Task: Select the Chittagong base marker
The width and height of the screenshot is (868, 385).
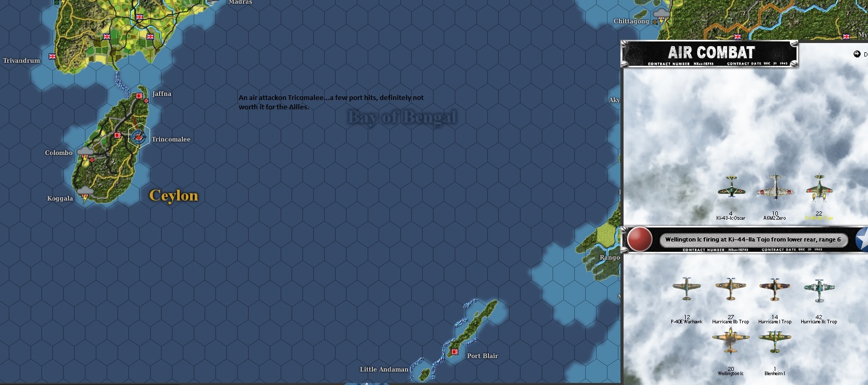Action: click(x=655, y=22)
